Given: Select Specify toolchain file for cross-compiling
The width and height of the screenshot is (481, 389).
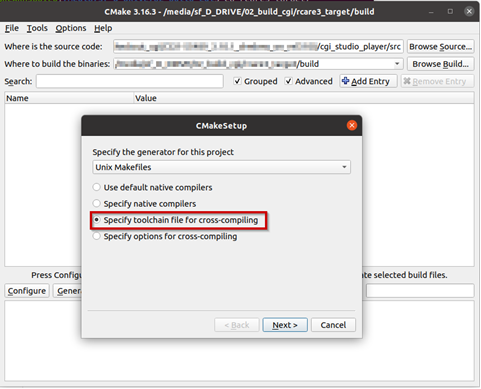Looking at the screenshot, I should (x=97, y=220).
